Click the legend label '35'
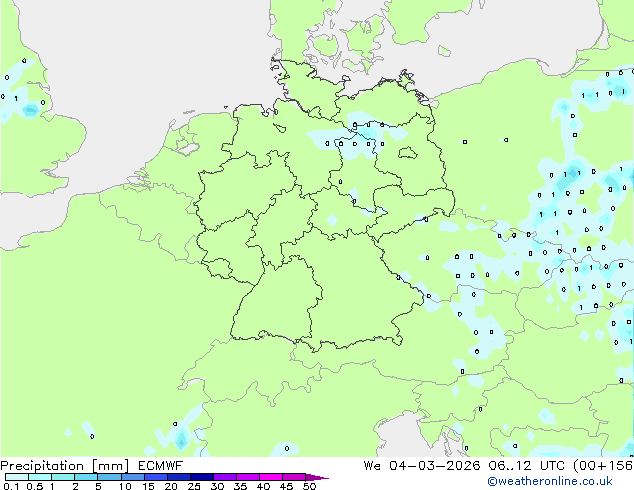This screenshot has height=490, width=634. pyautogui.click(x=240, y=486)
